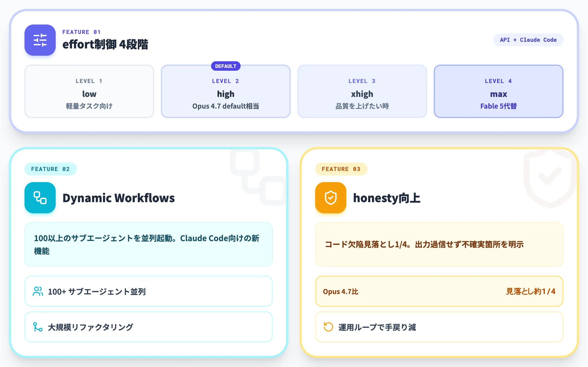Click the orange honesty shield-check icon
Viewport: 588px width, 367px height.
point(331,198)
